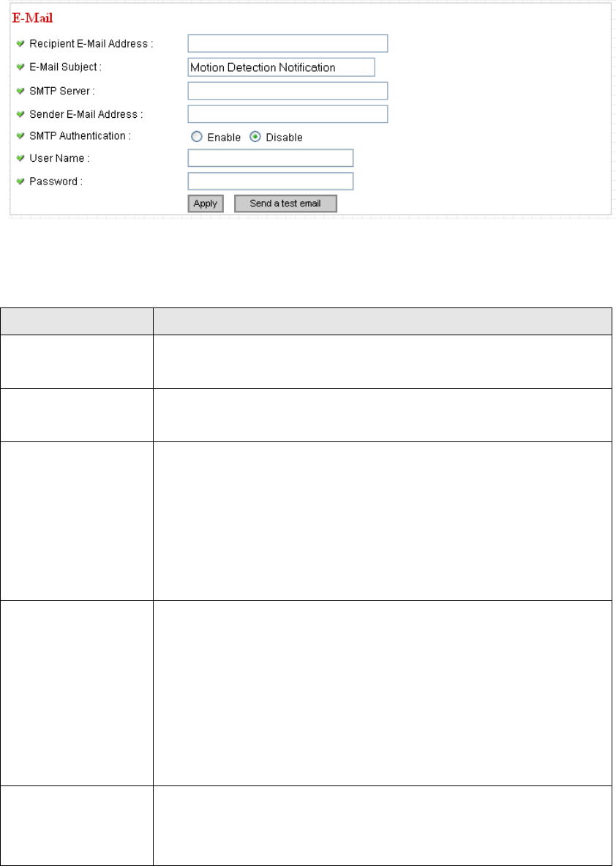Image resolution: width=616 pixels, height=866 pixels.
Task: Click the E-Mail Subject field with Motion Detection Notification
Action: coord(282,67)
